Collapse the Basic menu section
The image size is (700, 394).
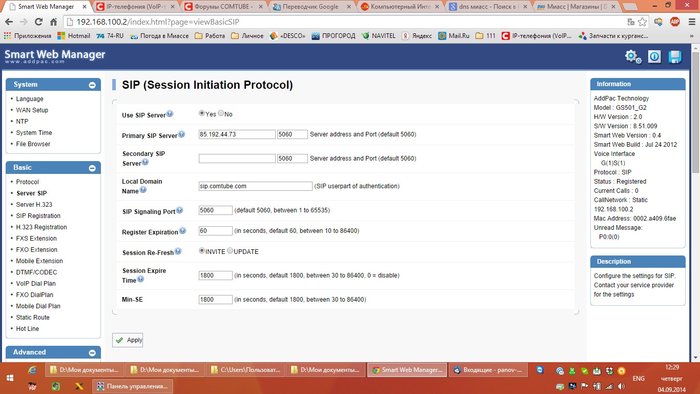(92, 168)
